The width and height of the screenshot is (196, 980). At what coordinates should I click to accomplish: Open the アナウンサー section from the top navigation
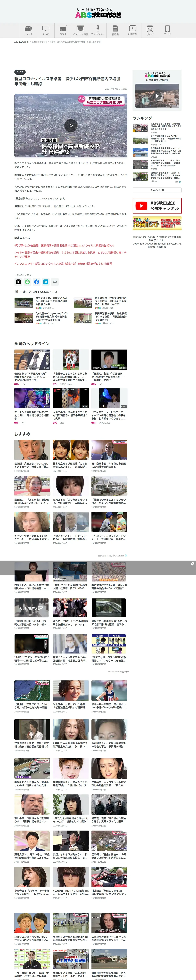pos(98,30)
